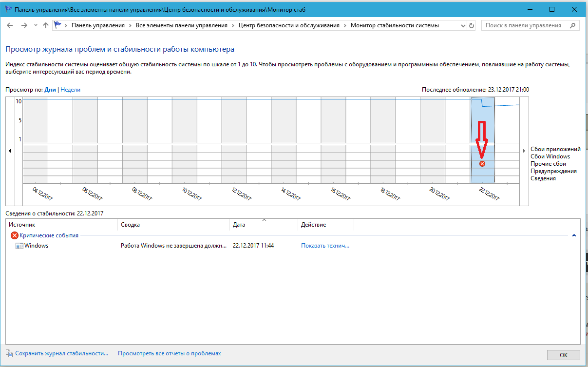This screenshot has width=588, height=367.
Task: Confirm with the OK button
Action: 564,355
